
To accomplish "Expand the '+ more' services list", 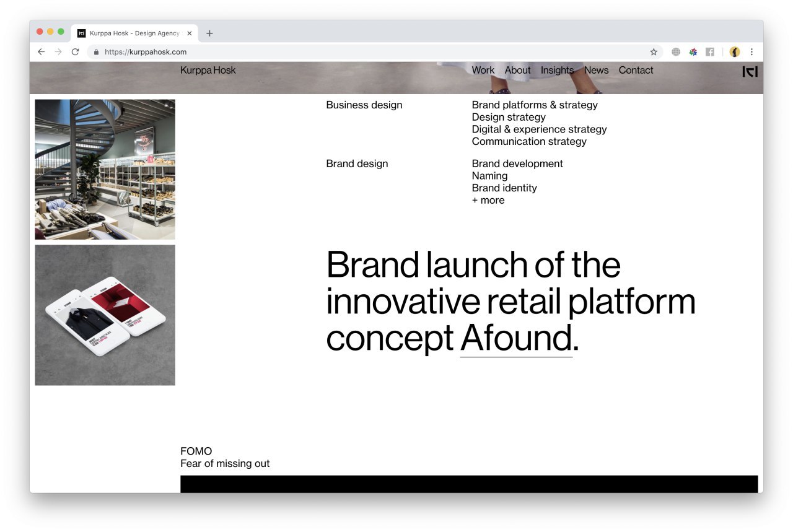I will 488,200.
